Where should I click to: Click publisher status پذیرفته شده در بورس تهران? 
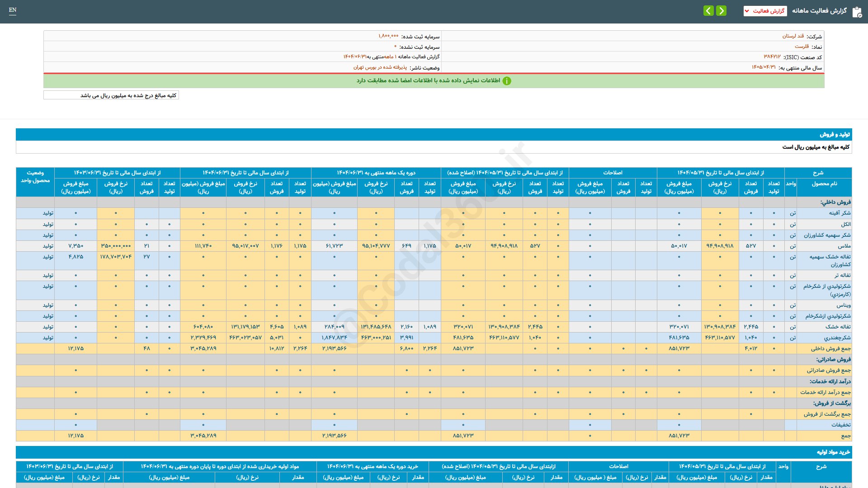tap(380, 67)
